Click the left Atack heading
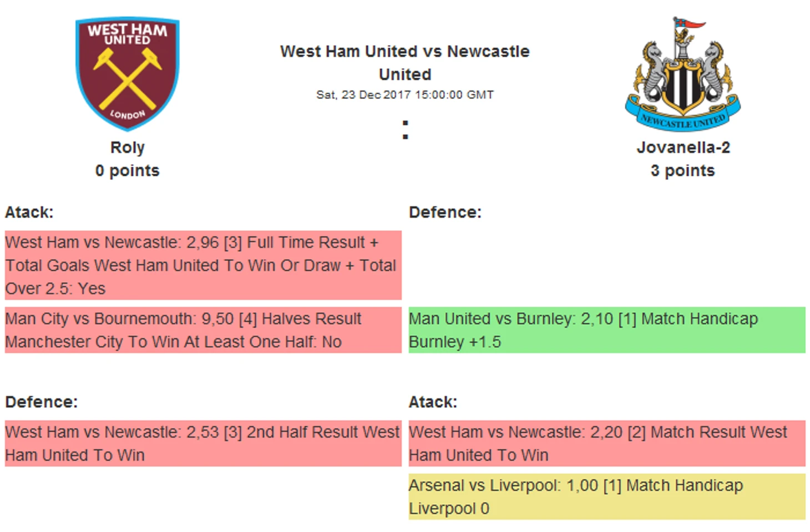 (29, 212)
